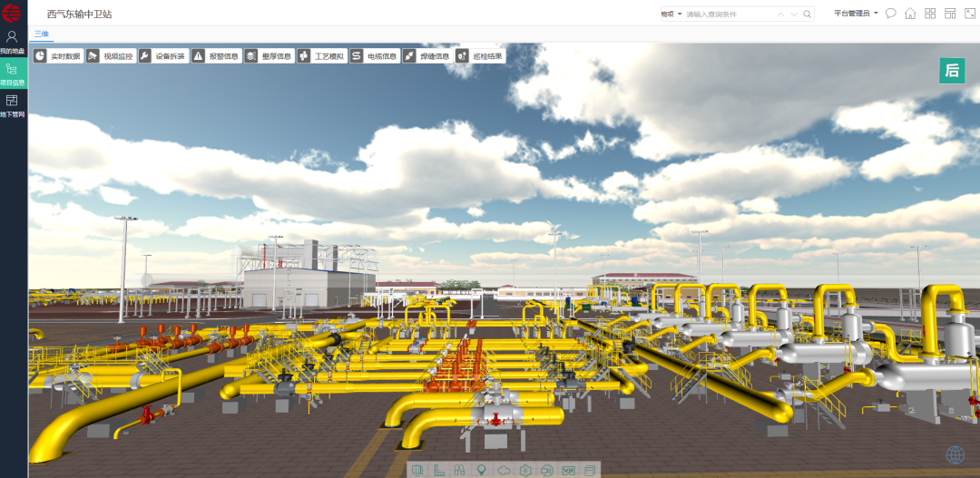Go to home via the house icon
This screenshot has height=478, width=980.
coord(910,14)
